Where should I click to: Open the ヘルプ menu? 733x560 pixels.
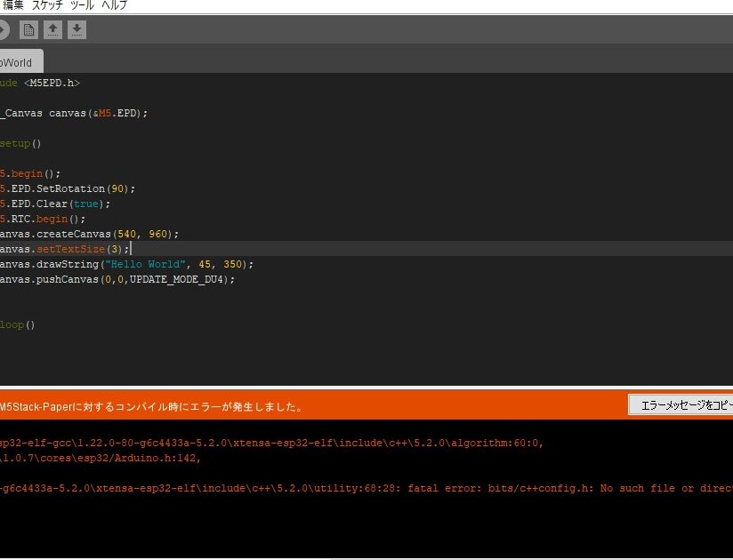click(x=114, y=5)
